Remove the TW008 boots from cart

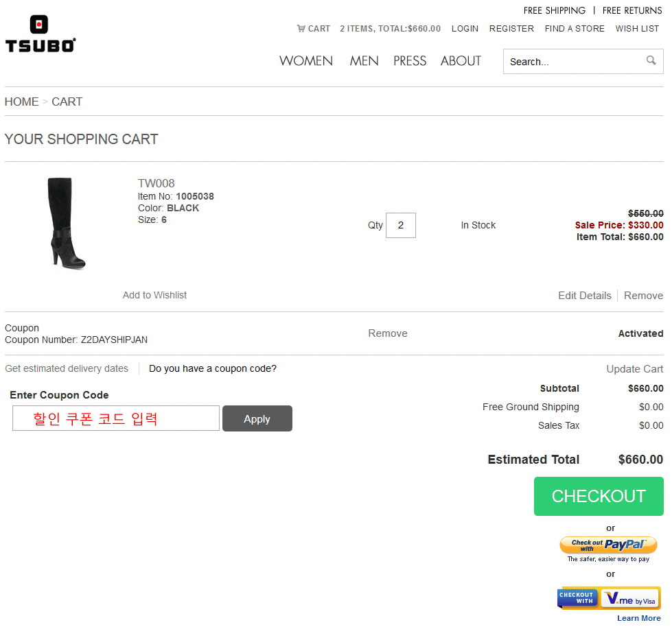pyautogui.click(x=643, y=296)
